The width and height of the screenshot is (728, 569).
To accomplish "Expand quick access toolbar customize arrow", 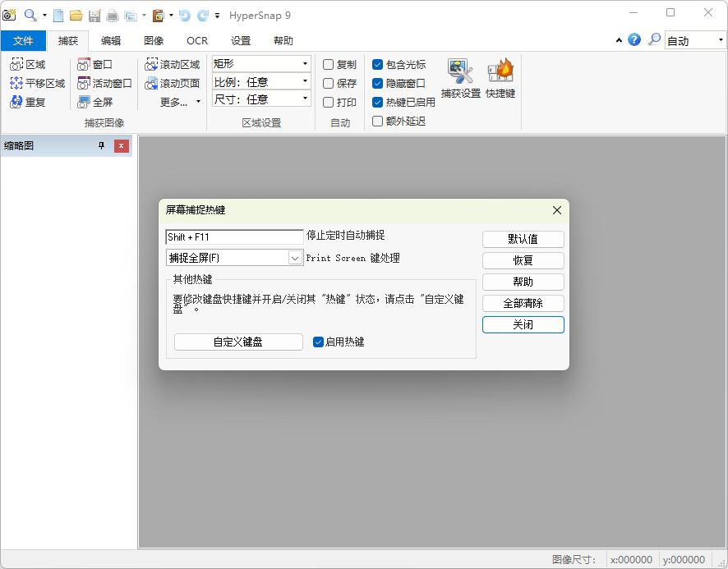I will 217,16.
